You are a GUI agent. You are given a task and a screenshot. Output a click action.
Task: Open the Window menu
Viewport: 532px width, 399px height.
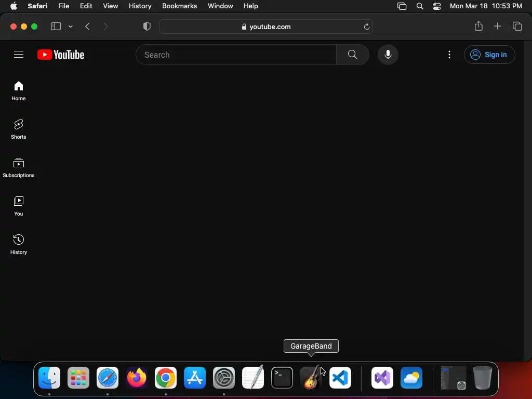[220, 6]
